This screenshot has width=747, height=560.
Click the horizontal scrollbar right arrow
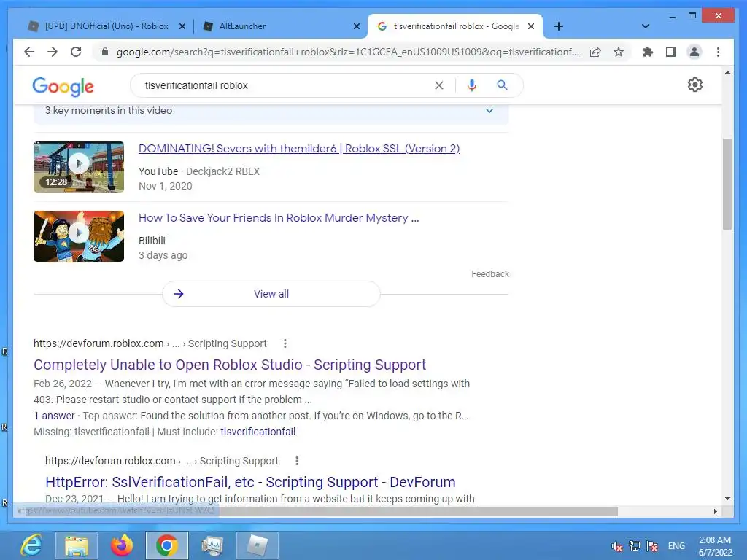(x=715, y=511)
